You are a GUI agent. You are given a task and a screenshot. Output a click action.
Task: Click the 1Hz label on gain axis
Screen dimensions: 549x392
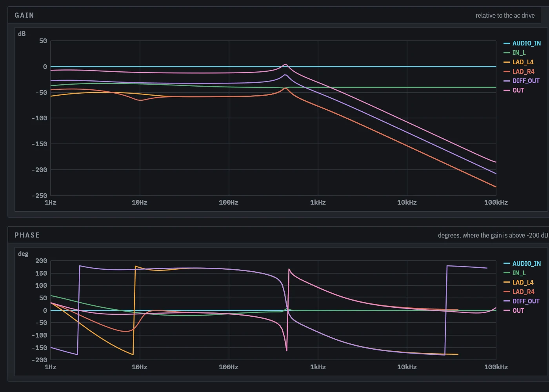(x=51, y=202)
